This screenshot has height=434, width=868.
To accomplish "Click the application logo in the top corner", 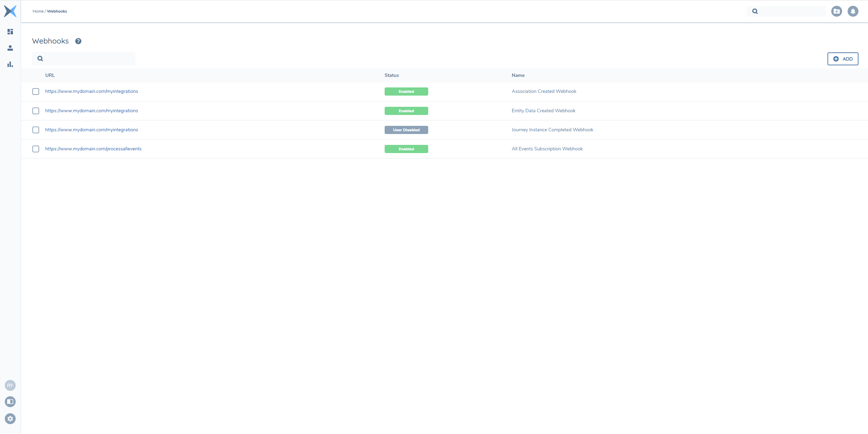I will pyautogui.click(x=10, y=11).
